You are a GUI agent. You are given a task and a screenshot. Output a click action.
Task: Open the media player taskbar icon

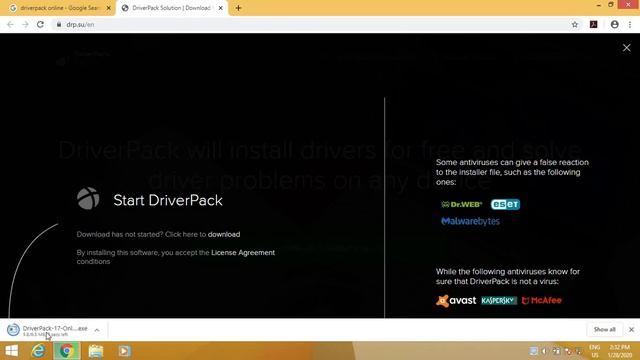tap(124, 351)
